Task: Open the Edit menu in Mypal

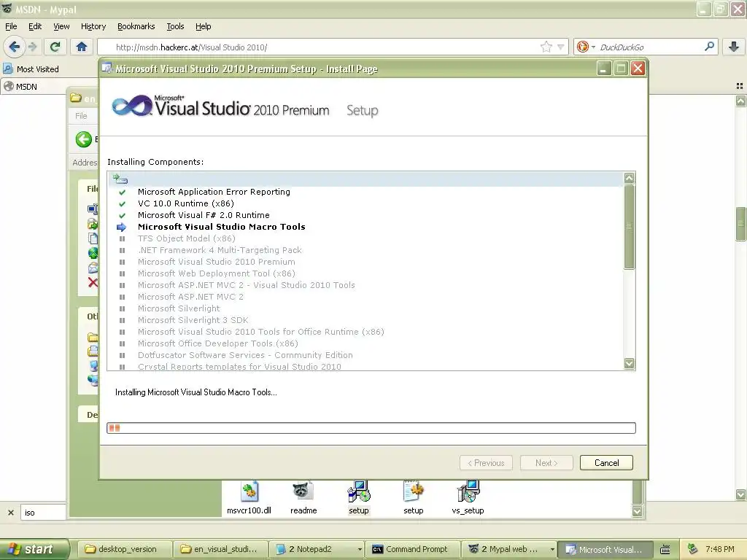Action: click(x=35, y=27)
